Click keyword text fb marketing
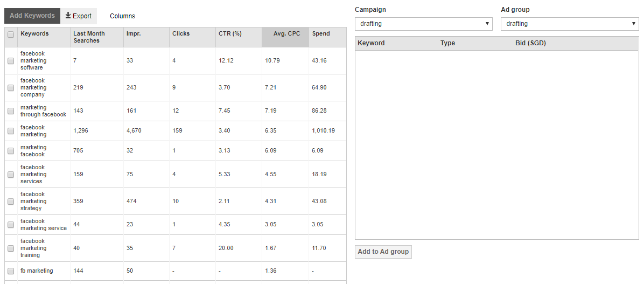This screenshot has width=644, height=284. point(37,271)
